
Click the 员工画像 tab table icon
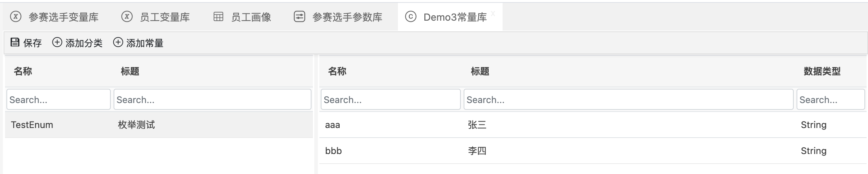pos(218,17)
